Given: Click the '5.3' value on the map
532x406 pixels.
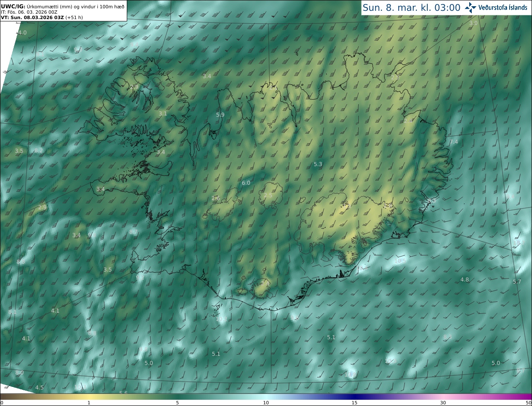Looking at the screenshot, I should coord(318,164).
